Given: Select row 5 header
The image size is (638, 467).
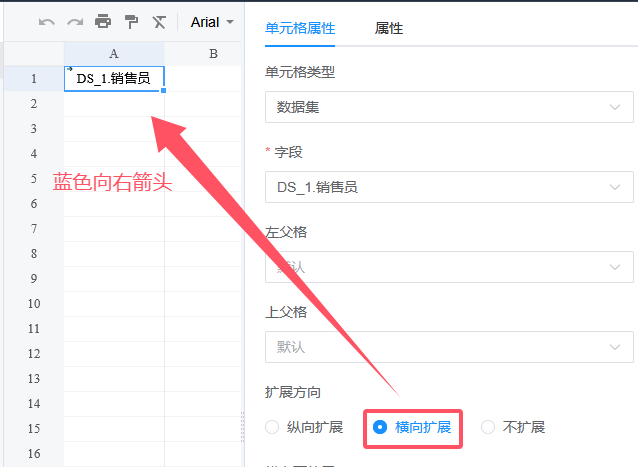Looking at the screenshot, I should coord(33,179).
